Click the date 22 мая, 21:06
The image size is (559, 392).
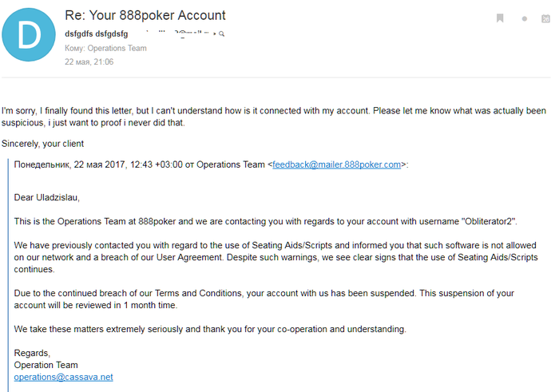[x=89, y=61]
